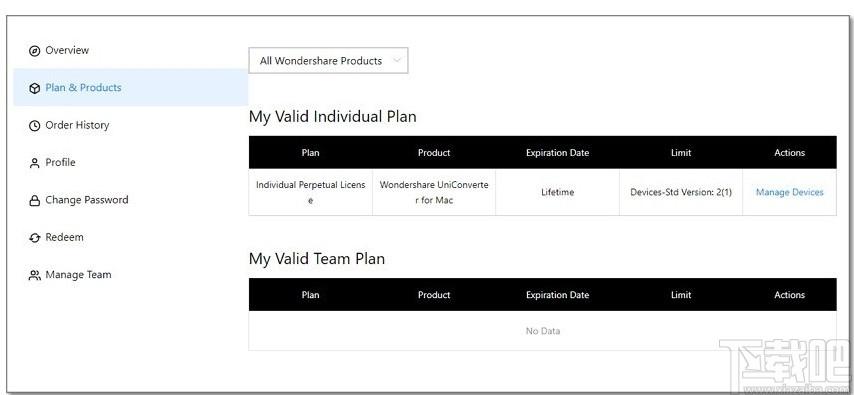The height and width of the screenshot is (395, 854).
Task: Go to the Profile section
Action: tap(60, 162)
